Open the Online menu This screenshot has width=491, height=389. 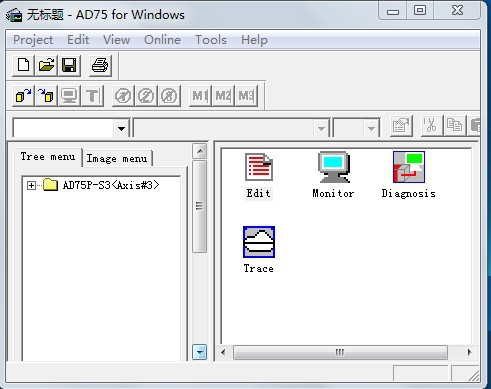(162, 40)
